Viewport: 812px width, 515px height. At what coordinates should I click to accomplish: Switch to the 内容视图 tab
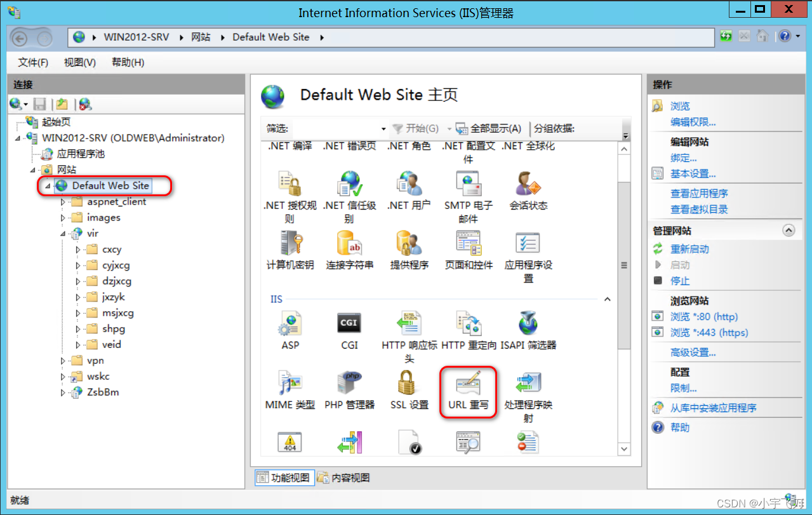tap(343, 478)
